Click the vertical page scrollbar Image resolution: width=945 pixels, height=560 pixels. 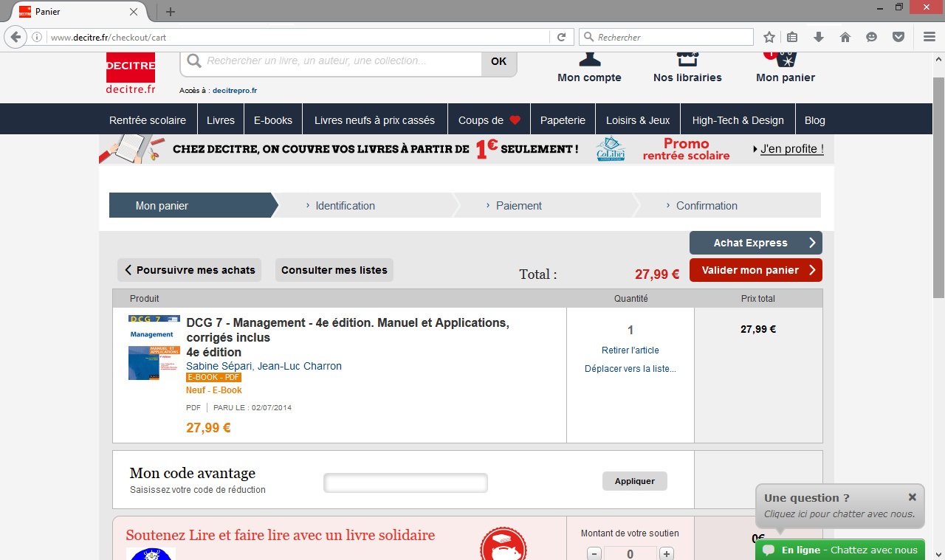pyautogui.click(x=938, y=188)
